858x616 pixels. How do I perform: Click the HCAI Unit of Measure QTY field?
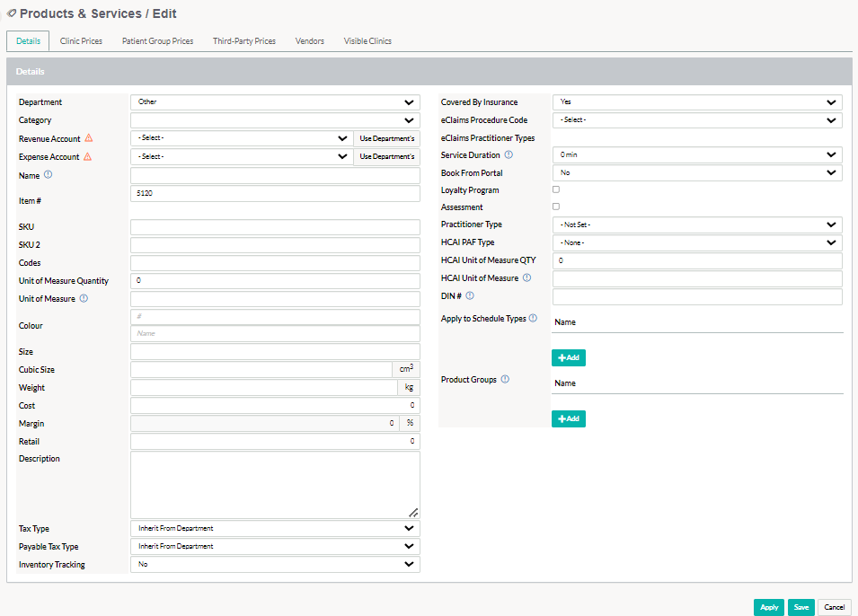[x=697, y=261]
